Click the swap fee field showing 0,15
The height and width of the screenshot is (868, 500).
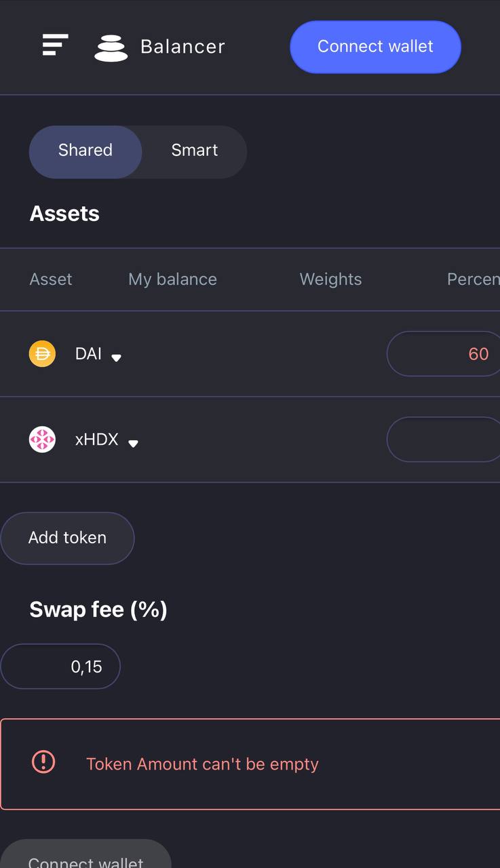pos(60,667)
